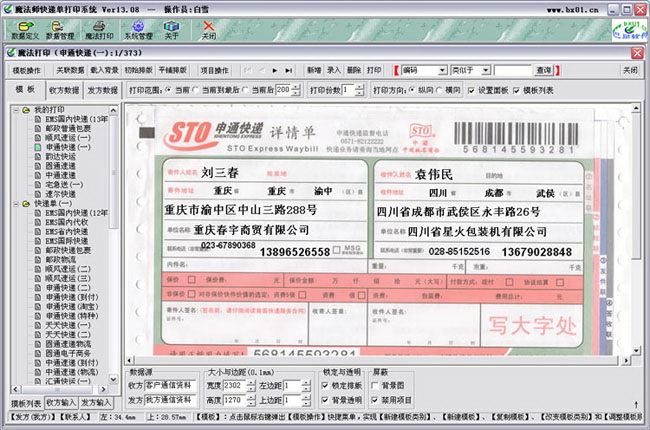Image resolution: width=650 pixels, height=430 pixels.
Task: Click document icon beside EMS国内代收
Action: click(38, 222)
